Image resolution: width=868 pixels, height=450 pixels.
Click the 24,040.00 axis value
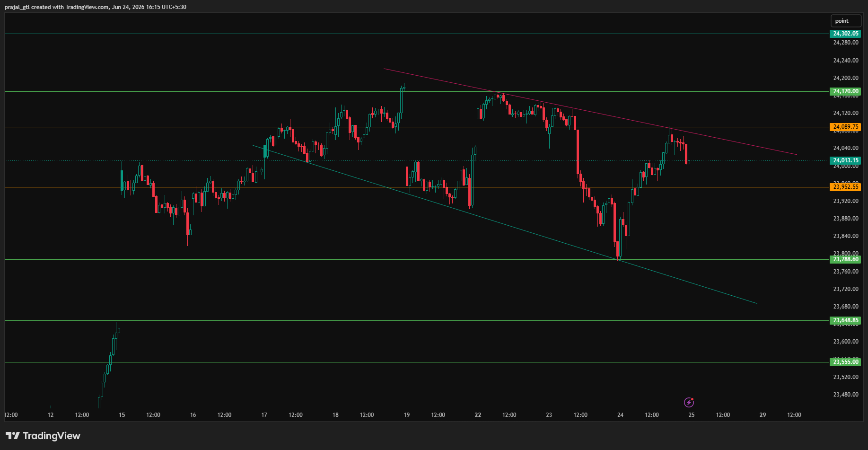pyautogui.click(x=845, y=148)
